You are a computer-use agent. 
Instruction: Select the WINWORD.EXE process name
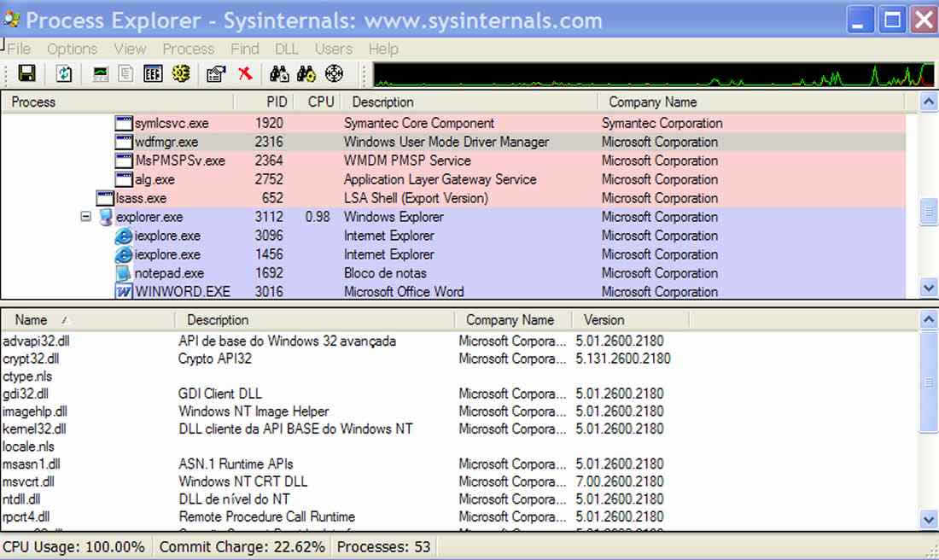(182, 292)
